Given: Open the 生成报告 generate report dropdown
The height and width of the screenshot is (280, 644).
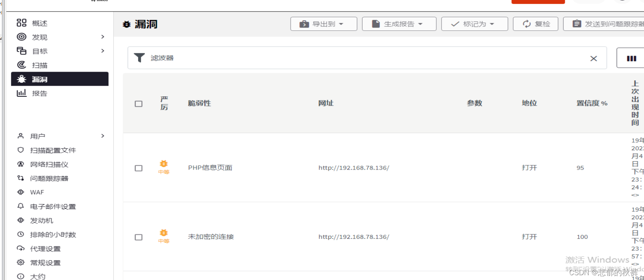Looking at the screenshot, I should pos(399,24).
